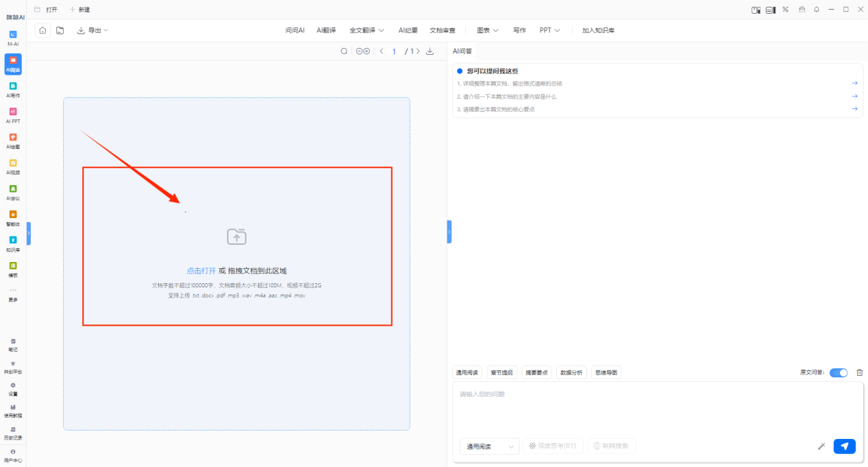Click the 请输入您的问题 input box

point(656,405)
